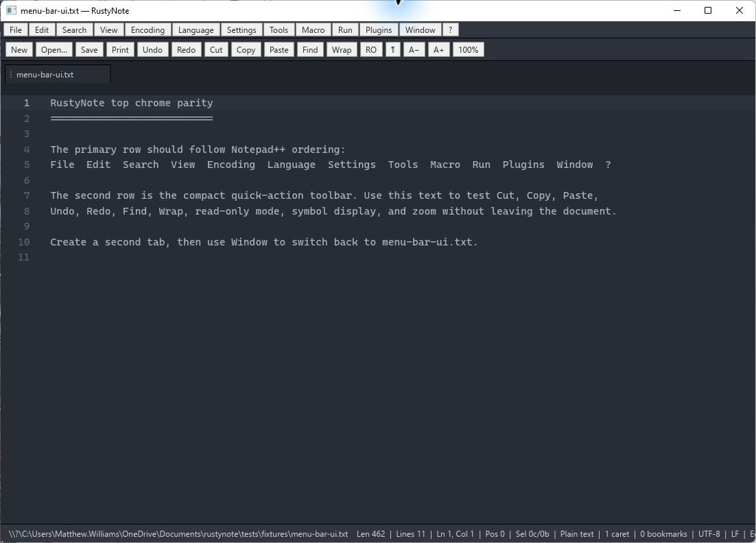Viewport: 756px width, 543px height.
Task: Open the Encoding menu
Action: click(147, 30)
